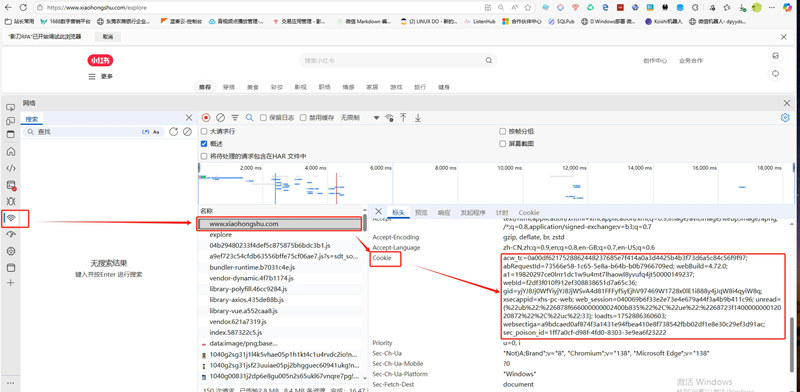This screenshot has width=800, height=392.
Task: Clear the network log with the circle-slash icon
Action: 220,118
